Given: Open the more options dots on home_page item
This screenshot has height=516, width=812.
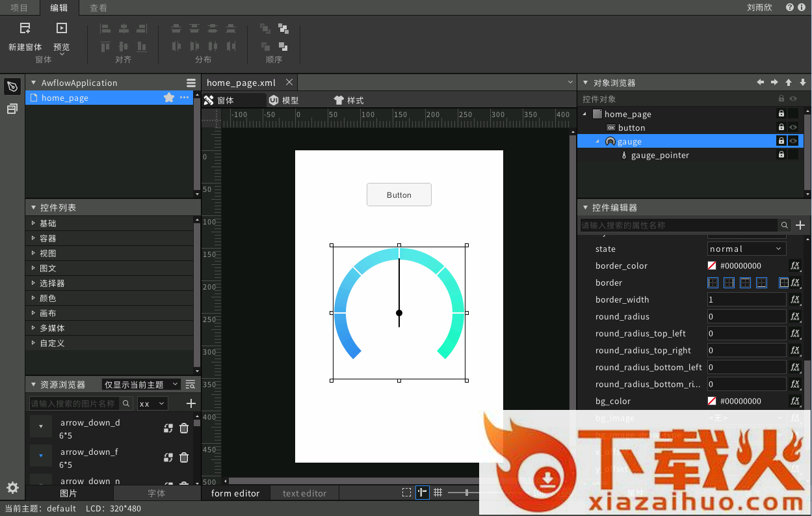Looking at the screenshot, I should (x=185, y=98).
